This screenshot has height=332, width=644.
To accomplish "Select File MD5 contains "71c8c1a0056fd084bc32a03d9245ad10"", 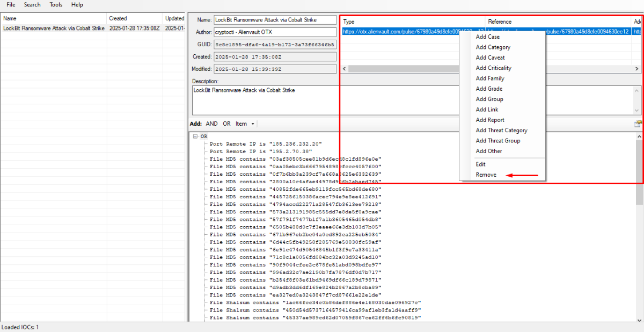I will (x=296, y=257).
